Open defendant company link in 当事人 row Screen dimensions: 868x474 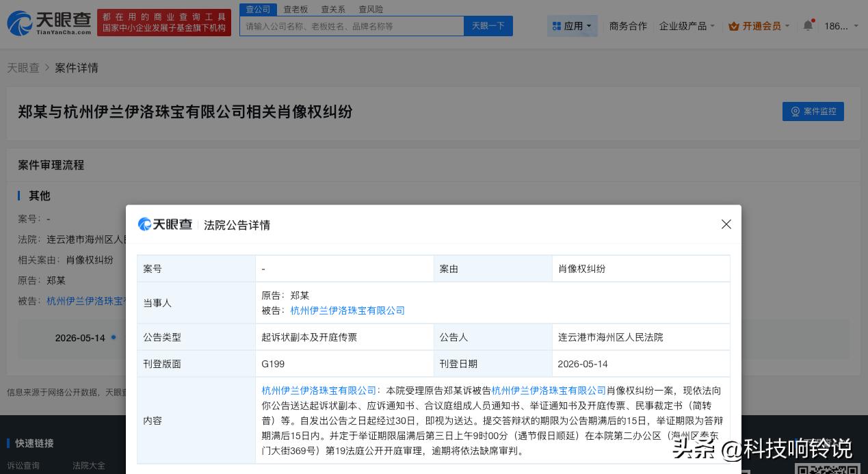click(347, 311)
